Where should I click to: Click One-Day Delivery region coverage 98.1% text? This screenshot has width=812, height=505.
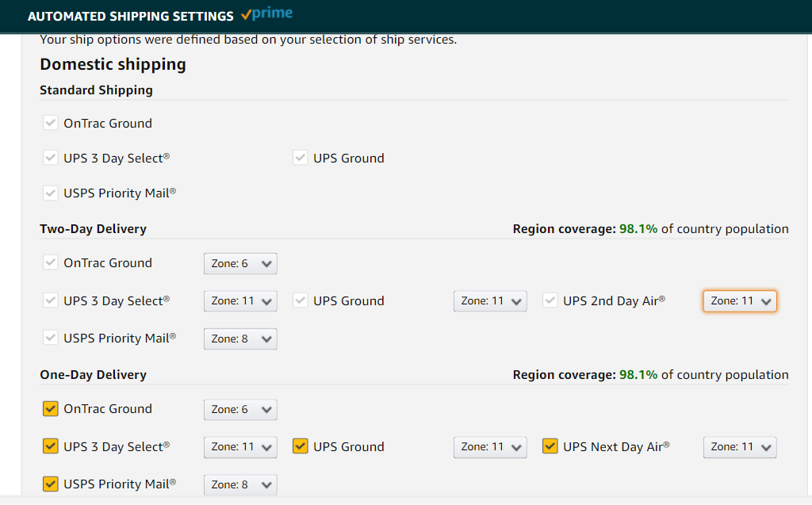650,374
